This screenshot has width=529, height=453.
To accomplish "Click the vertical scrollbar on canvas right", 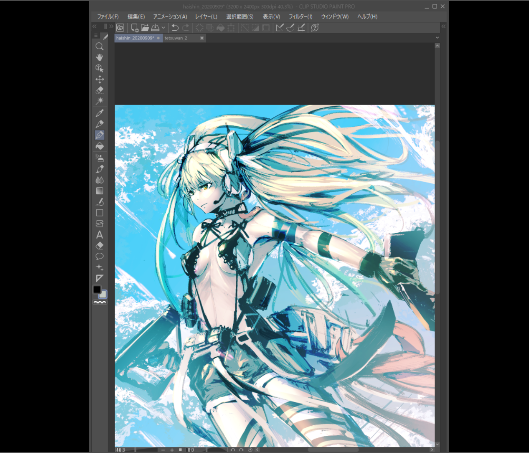I will click(x=437, y=218).
